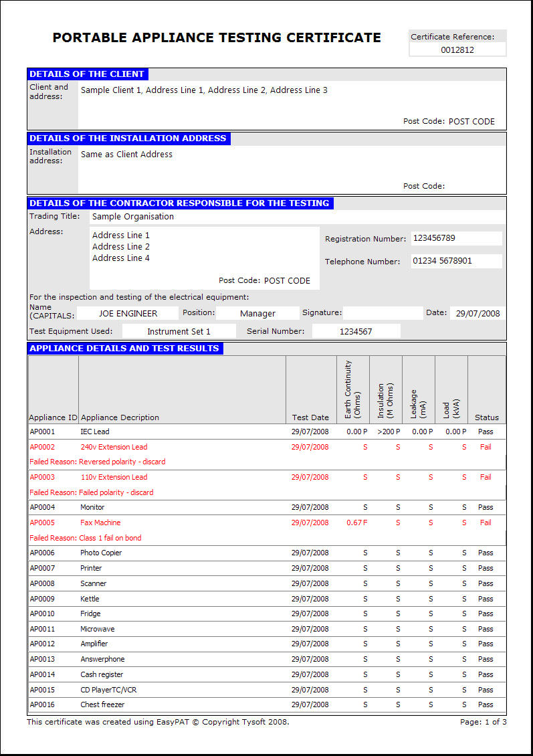Click the Earth Continuity column header

pyautogui.click(x=352, y=389)
